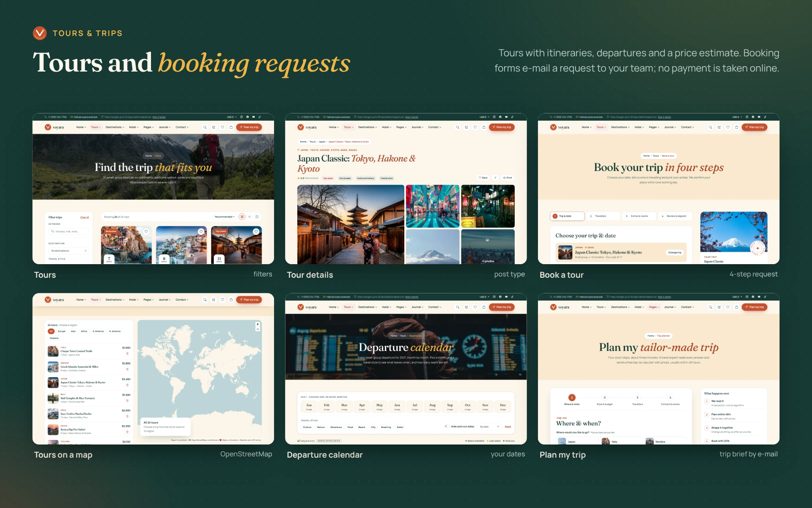This screenshot has height=508, width=812.
Task: Open the Hotel menu in the Tours screenshot
Action: coord(134,127)
